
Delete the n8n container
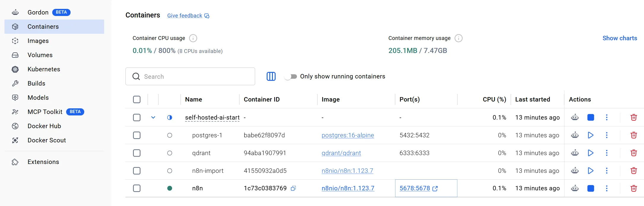pos(633,188)
